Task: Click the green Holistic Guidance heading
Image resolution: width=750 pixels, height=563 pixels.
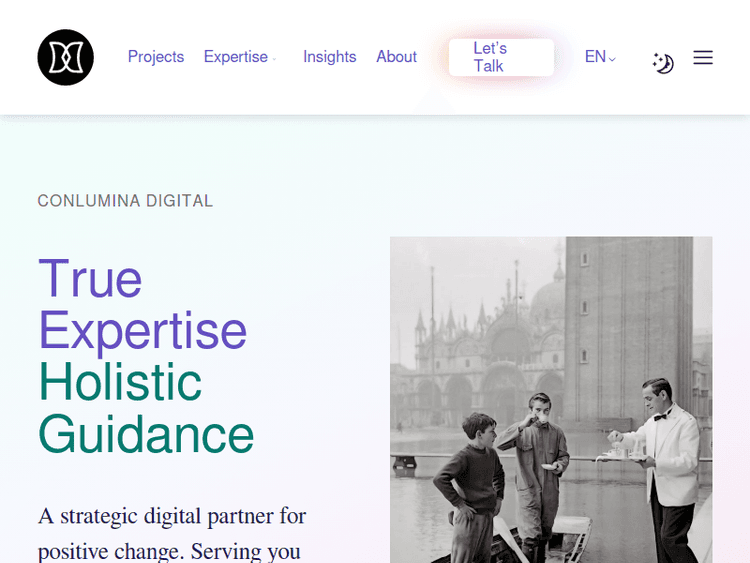Action: [x=145, y=409]
